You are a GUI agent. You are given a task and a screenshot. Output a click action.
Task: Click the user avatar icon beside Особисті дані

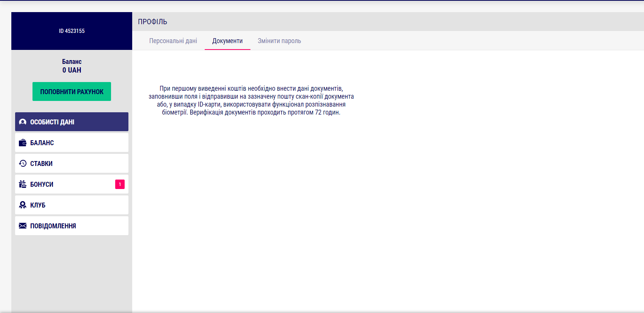(23, 122)
